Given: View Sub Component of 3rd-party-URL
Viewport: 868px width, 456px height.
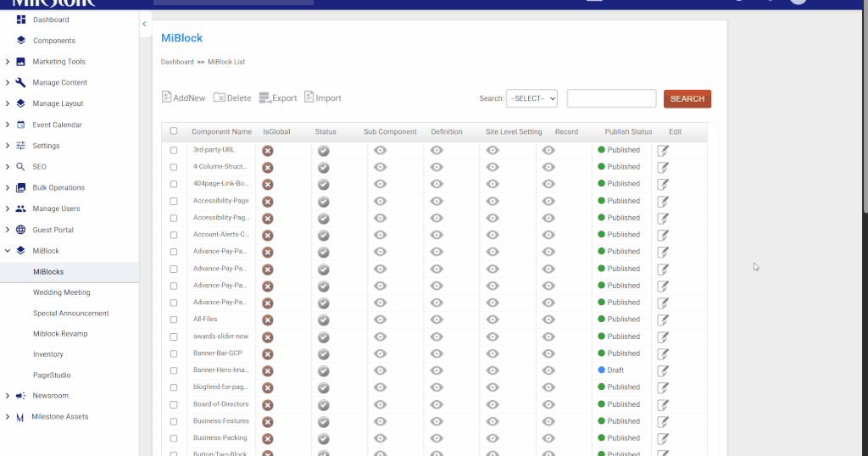Looking at the screenshot, I should pos(381,150).
